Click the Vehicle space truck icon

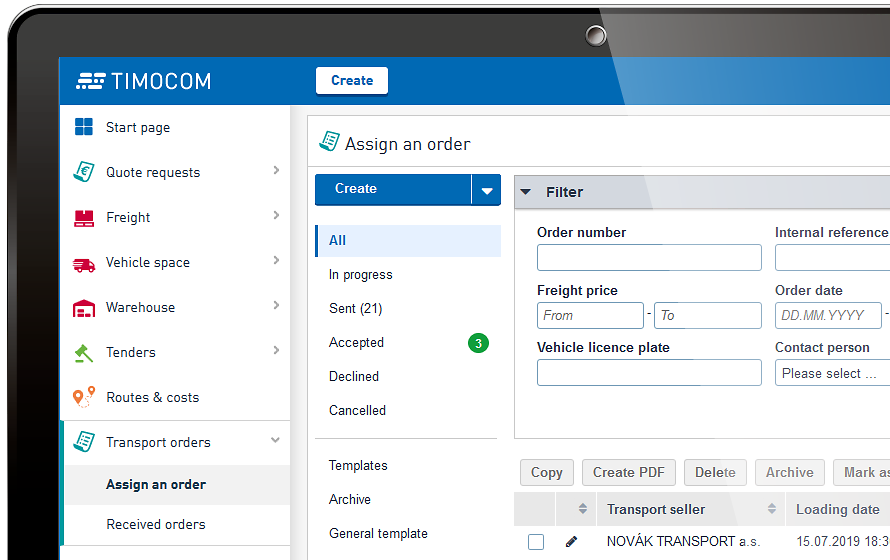tap(84, 264)
